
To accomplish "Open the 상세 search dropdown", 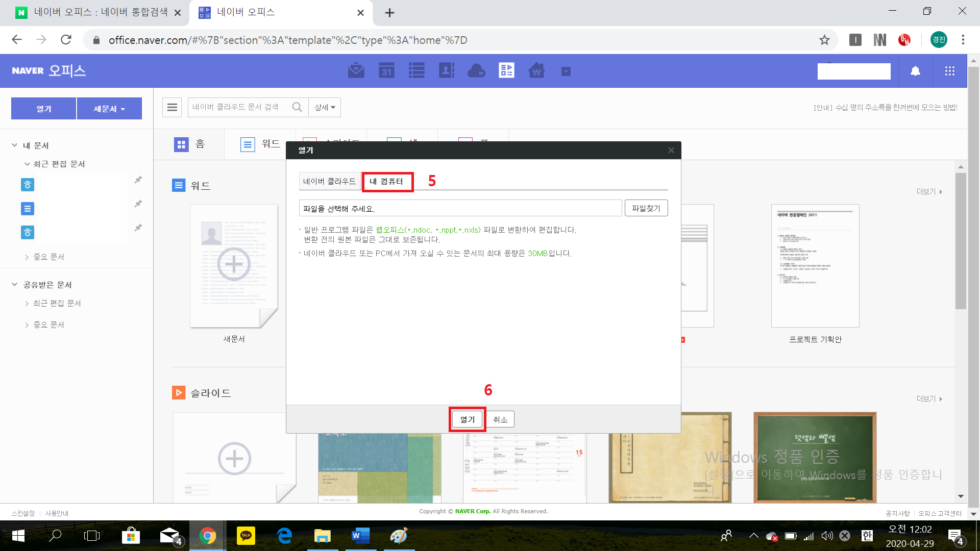I will pos(325,107).
